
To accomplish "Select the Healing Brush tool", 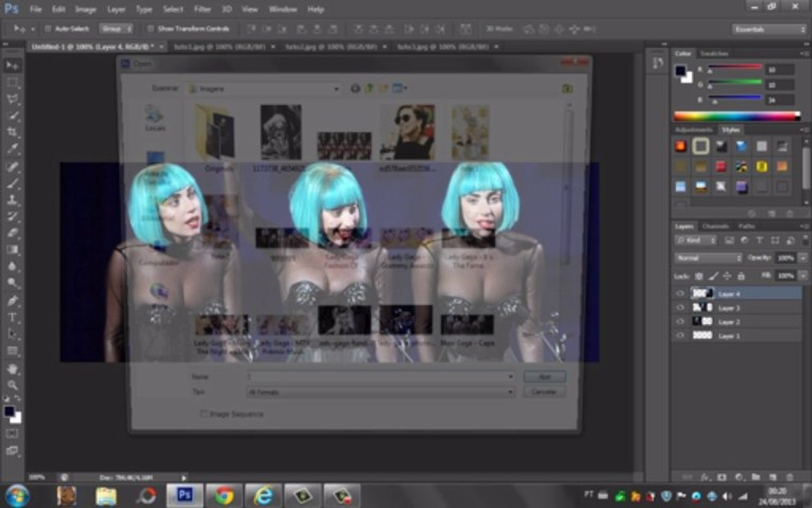I will (13, 167).
